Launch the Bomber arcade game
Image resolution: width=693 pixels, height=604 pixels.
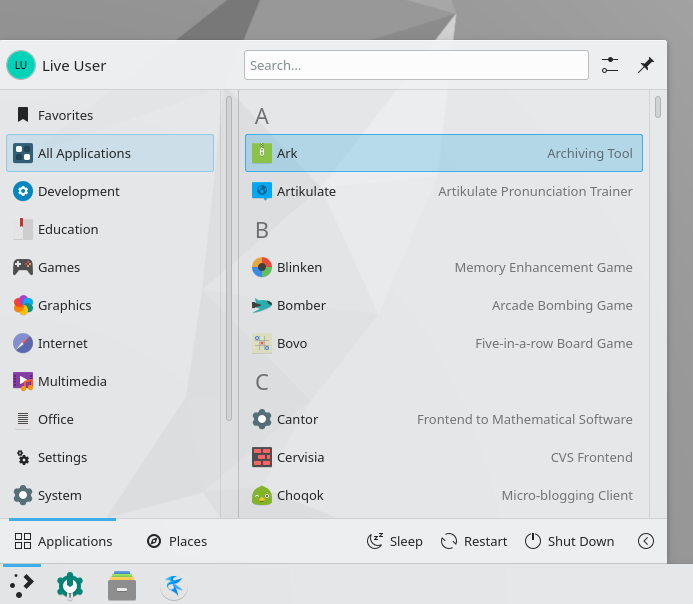444,305
